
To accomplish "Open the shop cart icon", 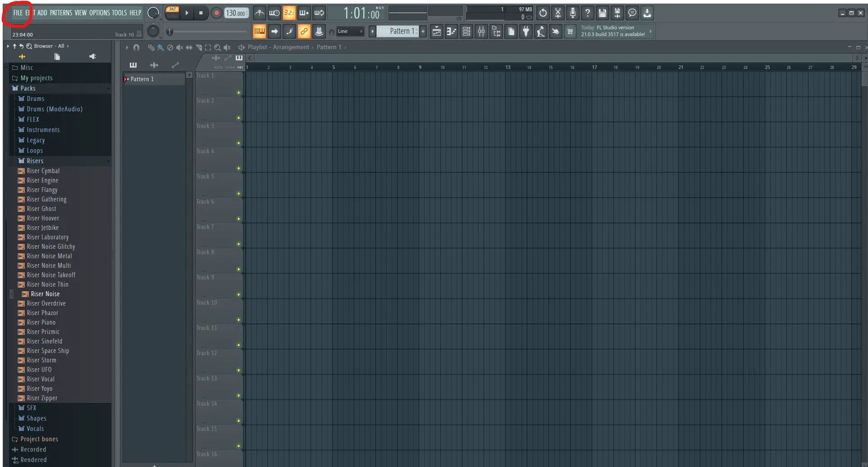I will click(x=571, y=31).
